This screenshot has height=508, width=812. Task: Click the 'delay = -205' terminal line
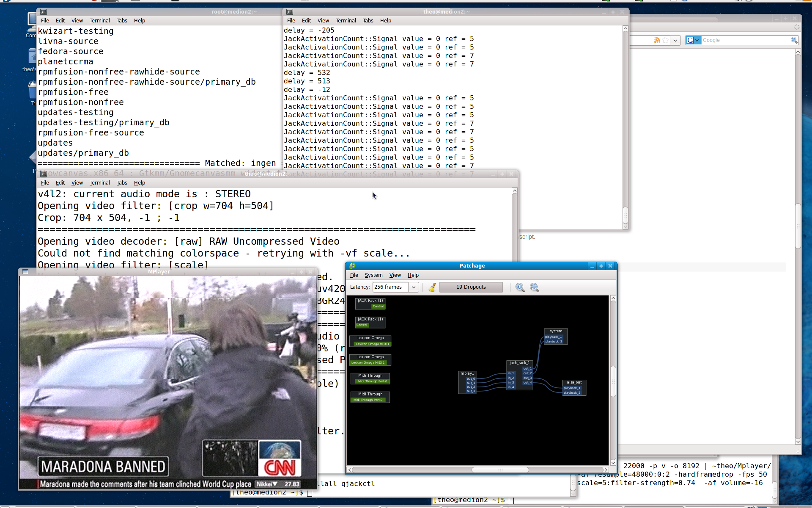pos(309,30)
